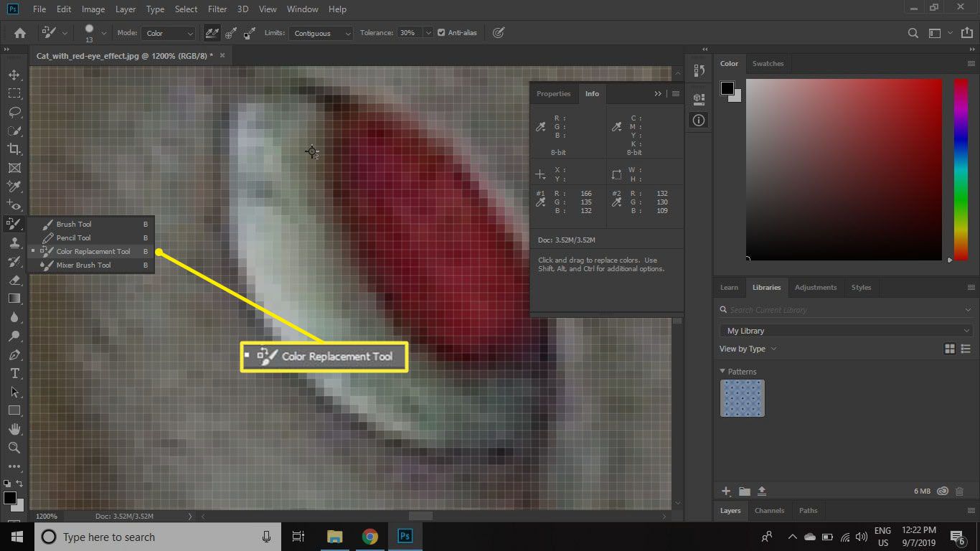Select the Rectangular Marquee tool

click(x=14, y=93)
